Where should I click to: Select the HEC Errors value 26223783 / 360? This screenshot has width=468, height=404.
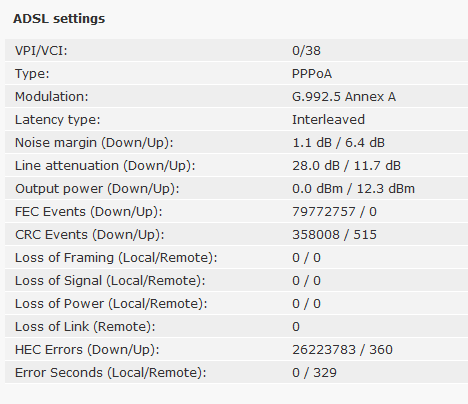342,350
